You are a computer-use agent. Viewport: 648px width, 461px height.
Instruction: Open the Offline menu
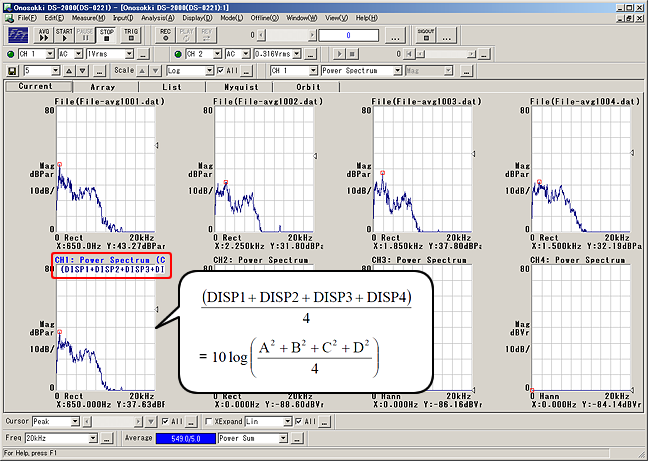(x=265, y=18)
